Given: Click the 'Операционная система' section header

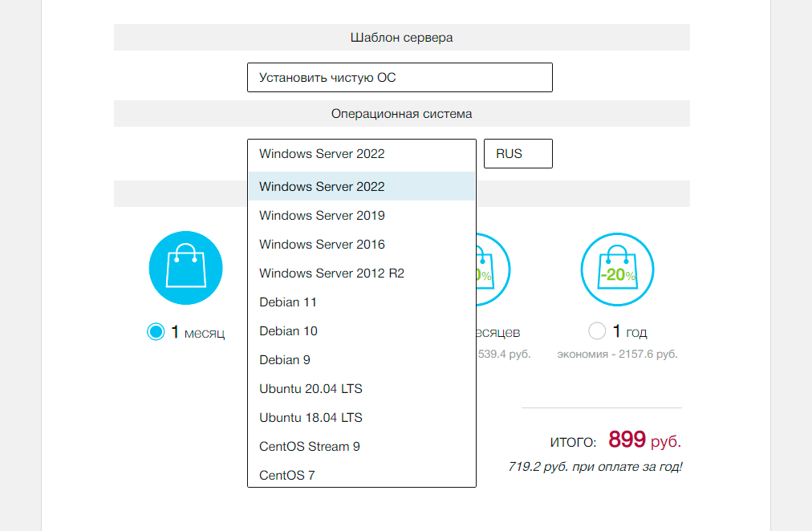Looking at the screenshot, I should tap(402, 114).
